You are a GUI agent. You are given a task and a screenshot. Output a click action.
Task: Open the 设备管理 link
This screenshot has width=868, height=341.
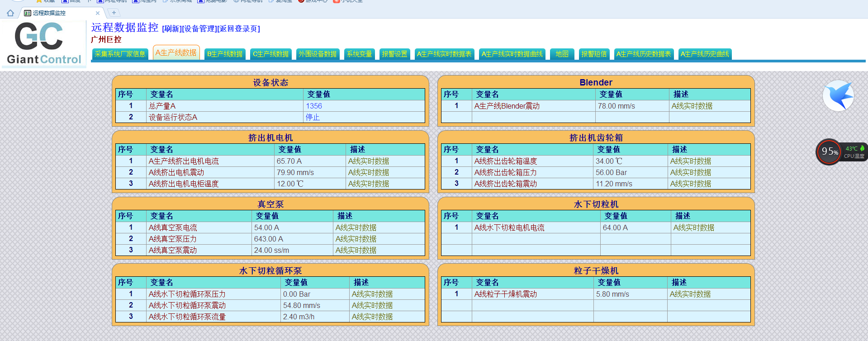pyautogui.click(x=199, y=29)
